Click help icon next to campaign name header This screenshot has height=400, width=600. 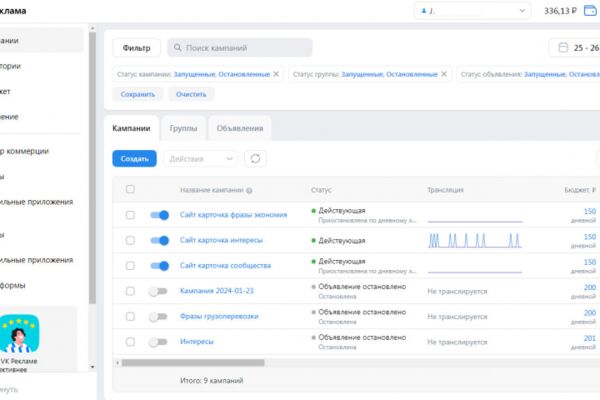click(249, 190)
